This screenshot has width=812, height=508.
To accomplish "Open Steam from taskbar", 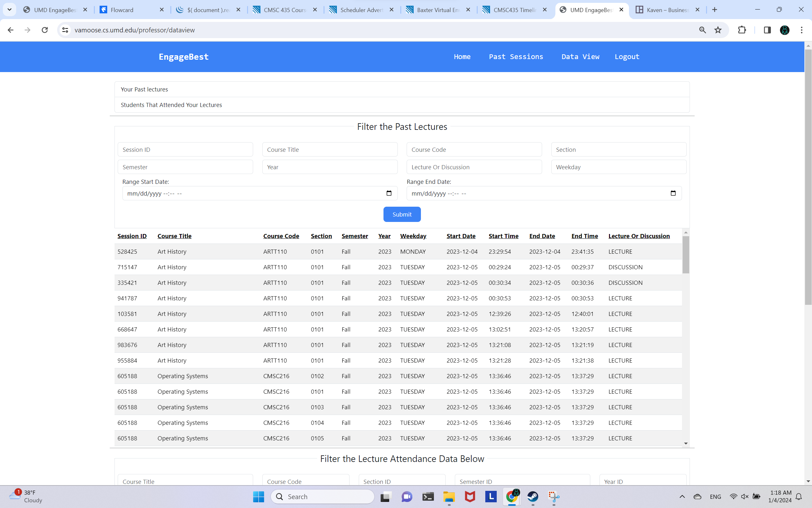I will pyautogui.click(x=533, y=497).
